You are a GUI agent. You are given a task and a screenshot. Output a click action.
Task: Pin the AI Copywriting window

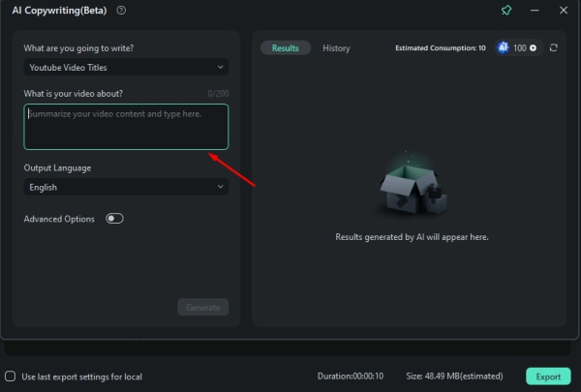tap(505, 11)
